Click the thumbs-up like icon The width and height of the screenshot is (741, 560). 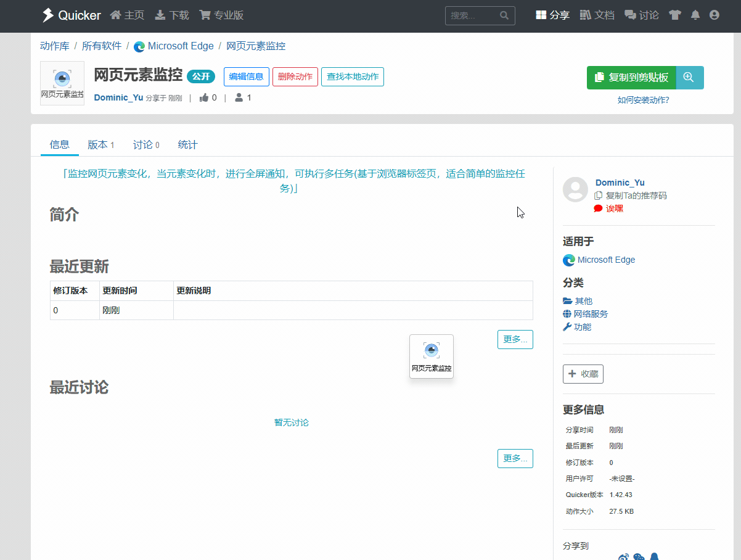204,97
